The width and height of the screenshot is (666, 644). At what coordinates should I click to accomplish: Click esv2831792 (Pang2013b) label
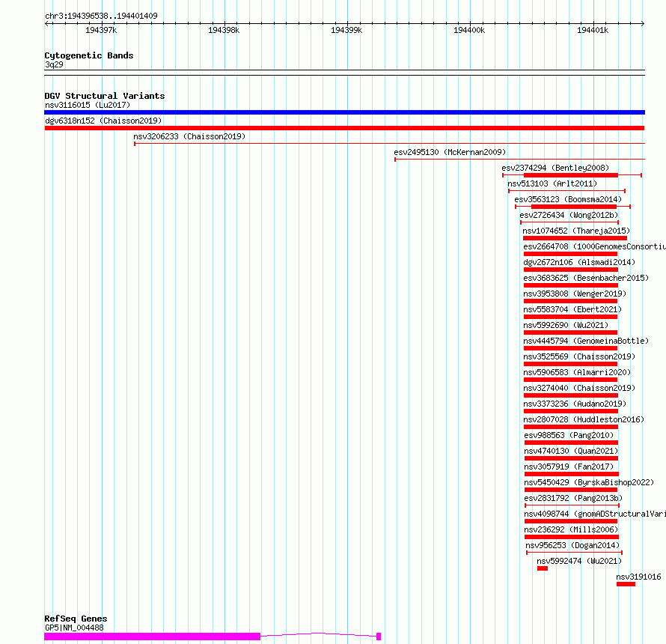[573, 498]
